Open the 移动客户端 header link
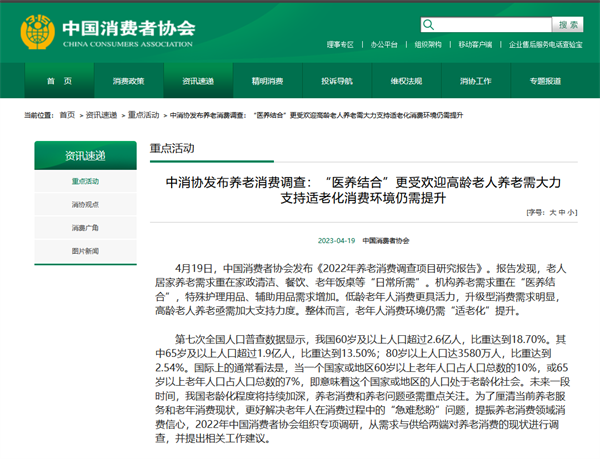The image size is (600, 459). [x=475, y=45]
